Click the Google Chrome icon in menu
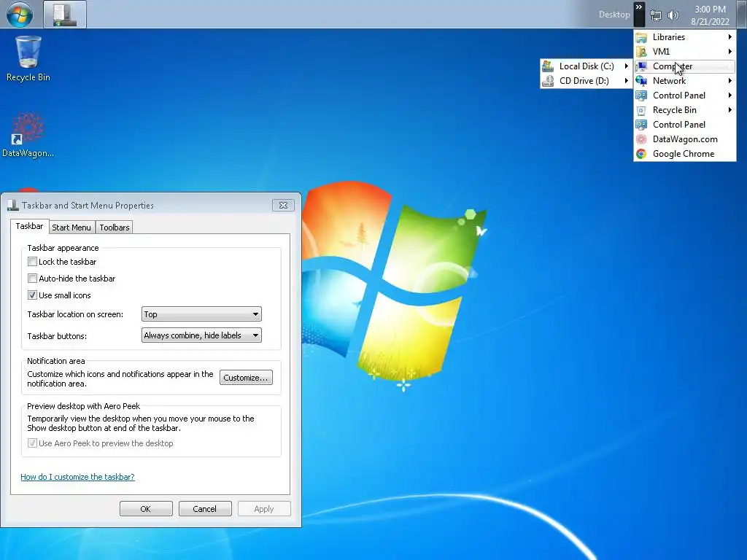The image size is (747, 560). (642, 154)
